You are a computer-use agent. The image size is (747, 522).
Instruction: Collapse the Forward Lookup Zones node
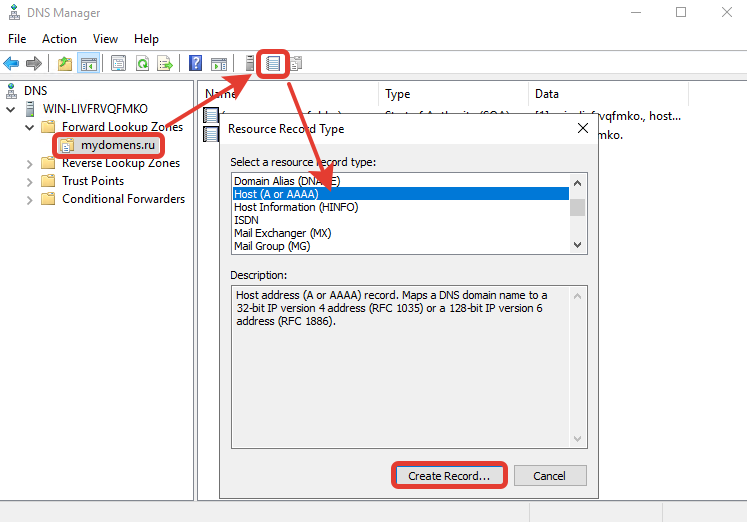(30, 128)
